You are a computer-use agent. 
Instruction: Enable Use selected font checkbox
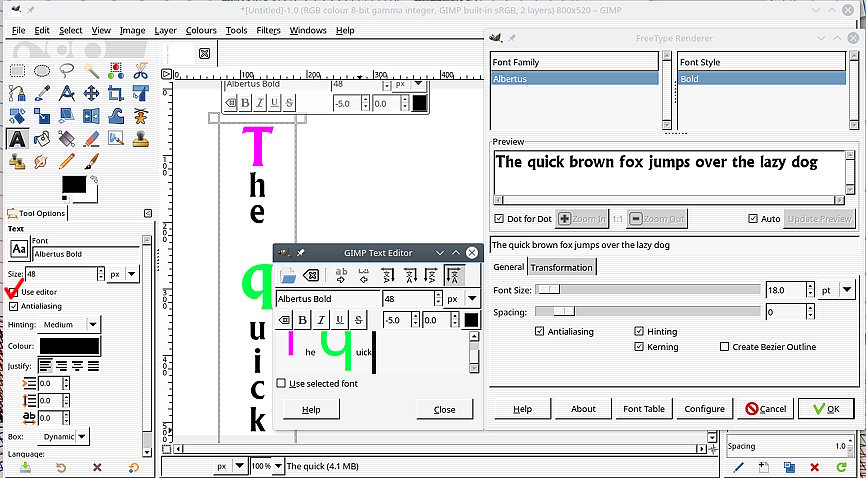pos(282,384)
